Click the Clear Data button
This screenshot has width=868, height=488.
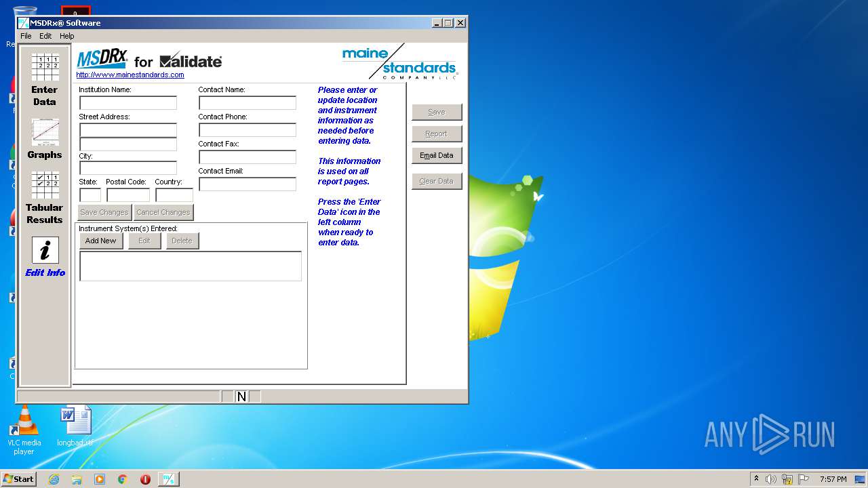[x=437, y=181]
